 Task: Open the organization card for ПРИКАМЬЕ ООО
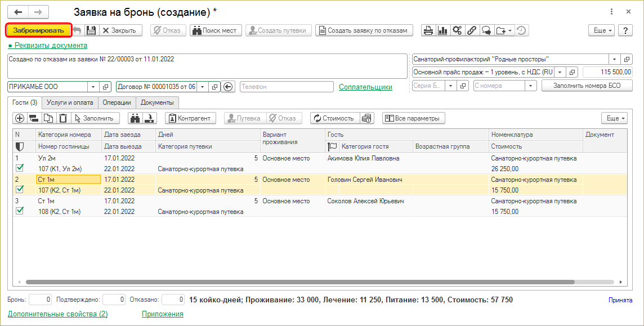coord(105,87)
